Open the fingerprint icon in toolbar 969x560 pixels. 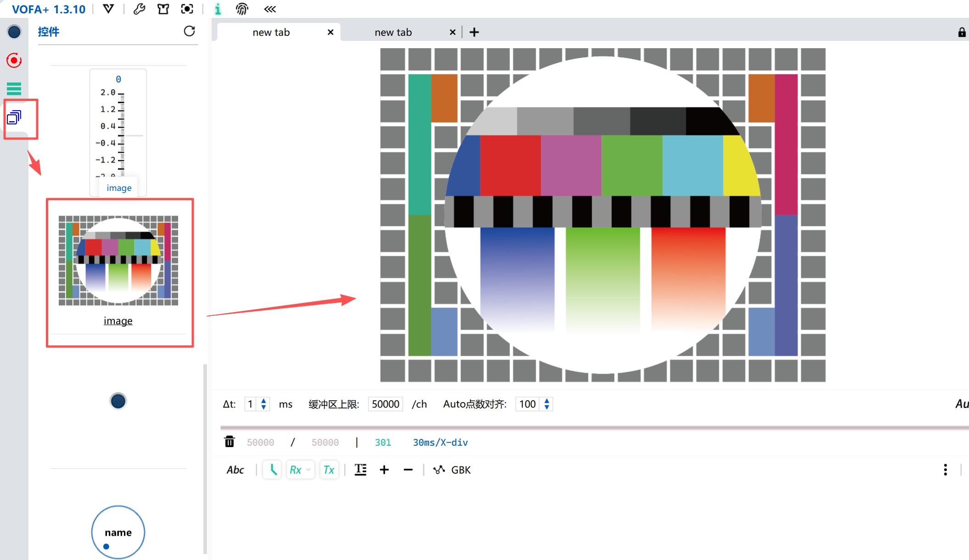coord(242,9)
